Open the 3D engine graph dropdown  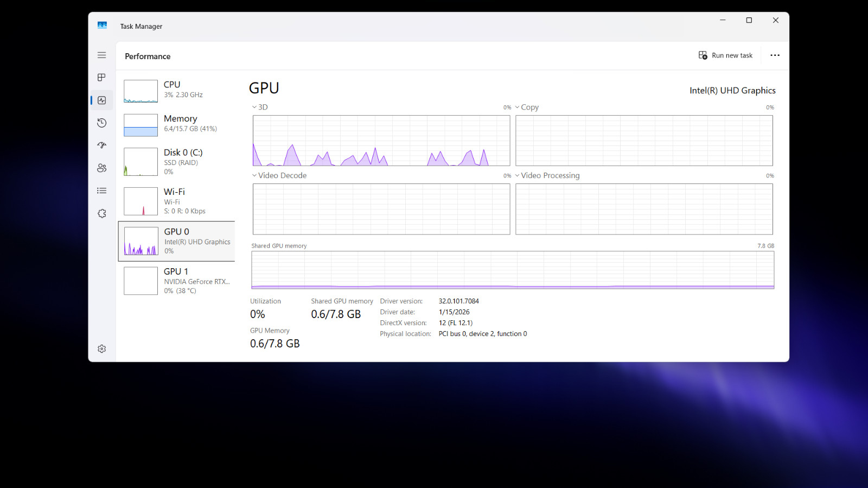pos(260,107)
